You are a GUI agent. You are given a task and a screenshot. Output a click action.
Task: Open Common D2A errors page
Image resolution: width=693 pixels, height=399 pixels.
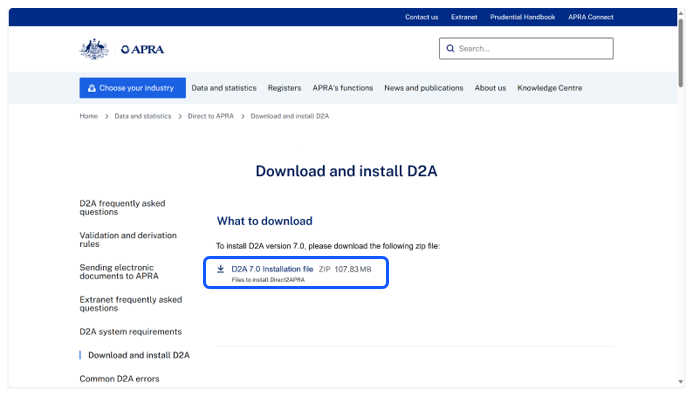(x=119, y=379)
